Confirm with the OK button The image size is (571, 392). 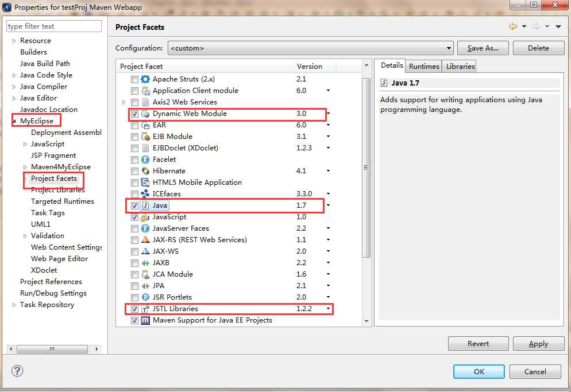click(x=479, y=371)
